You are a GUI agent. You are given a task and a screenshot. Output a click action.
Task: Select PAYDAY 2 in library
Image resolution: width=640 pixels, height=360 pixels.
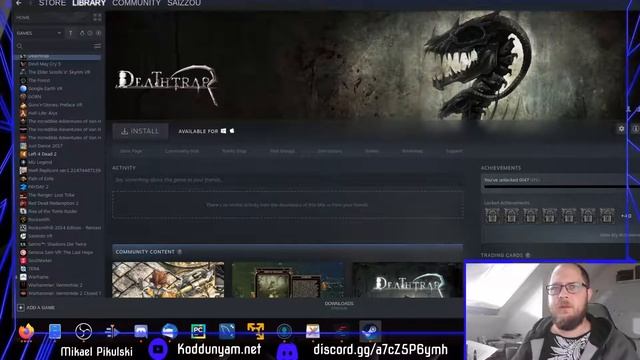pos(38,187)
